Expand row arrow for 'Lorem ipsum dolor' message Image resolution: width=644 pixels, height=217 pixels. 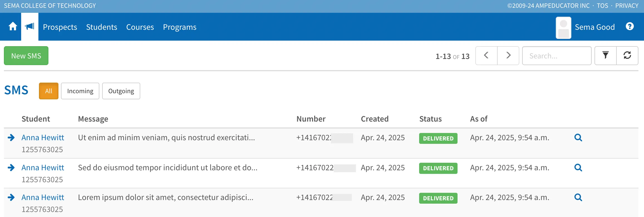click(11, 197)
